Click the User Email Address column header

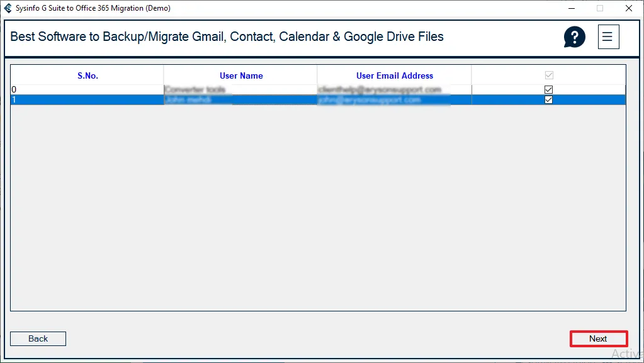pos(394,75)
